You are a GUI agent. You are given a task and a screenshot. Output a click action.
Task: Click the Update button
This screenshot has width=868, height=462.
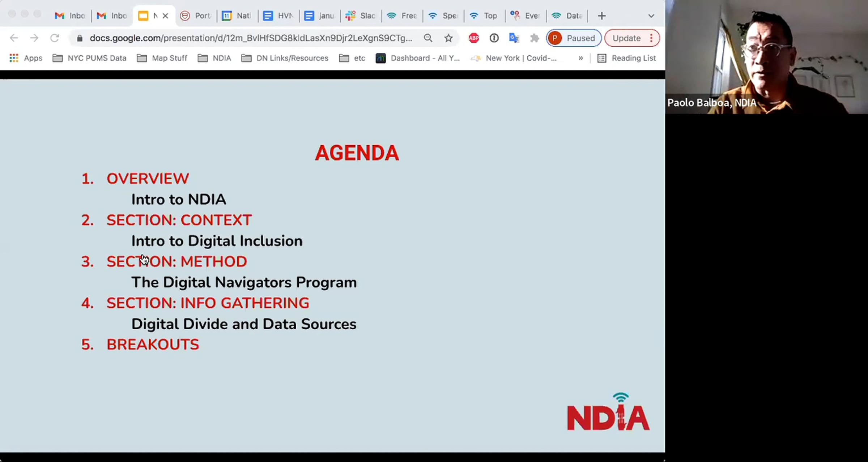click(x=627, y=38)
